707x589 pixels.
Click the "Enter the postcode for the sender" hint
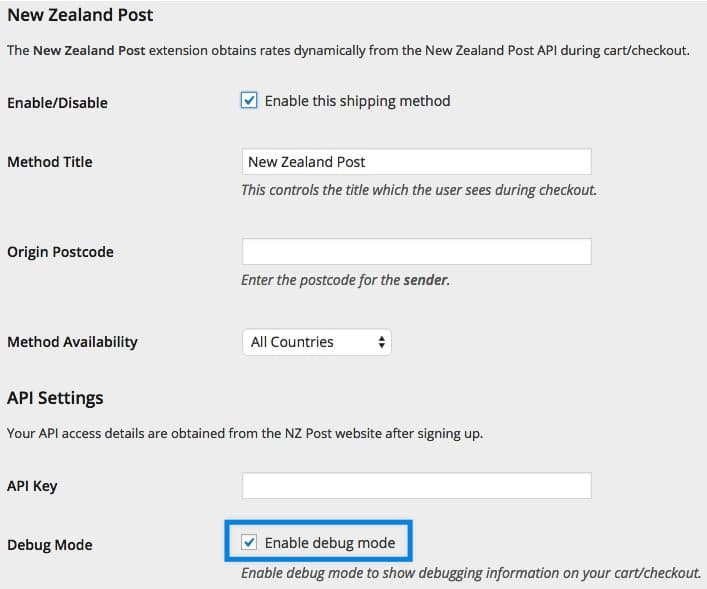[x=345, y=280]
